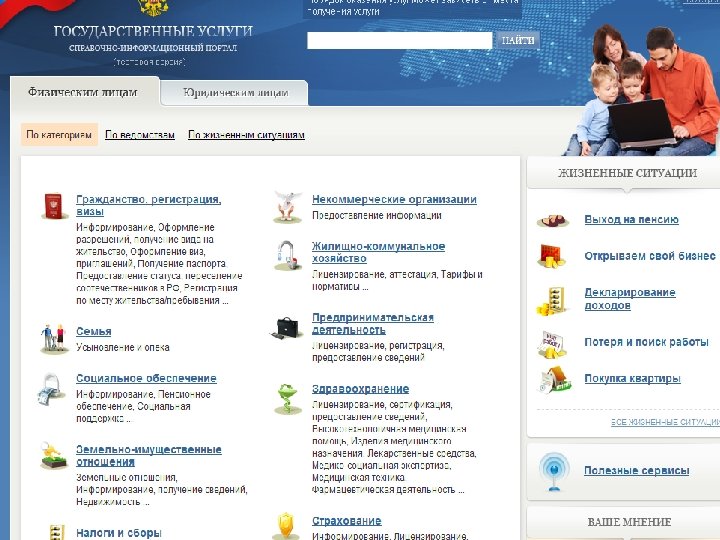Open Потеря и поиск работы link

pos(646,342)
